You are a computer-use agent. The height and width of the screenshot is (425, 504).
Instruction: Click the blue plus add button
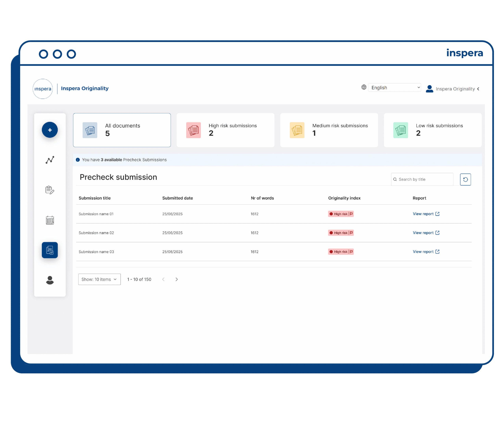50,130
